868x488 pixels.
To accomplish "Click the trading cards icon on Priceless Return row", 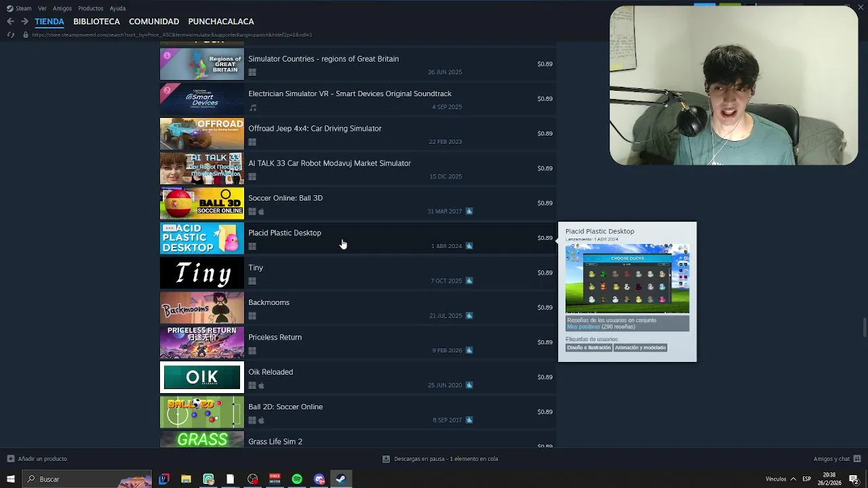I will click(469, 350).
